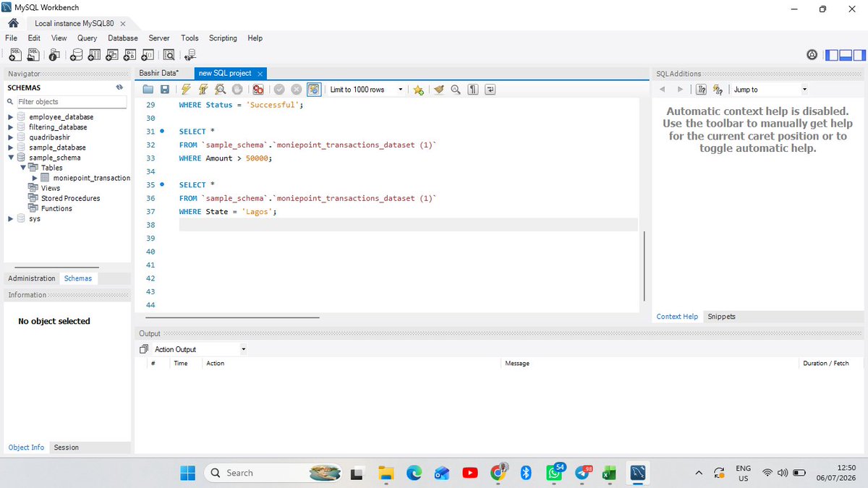Open the Action Output dropdown
The width and height of the screenshot is (868, 488).
199,349
